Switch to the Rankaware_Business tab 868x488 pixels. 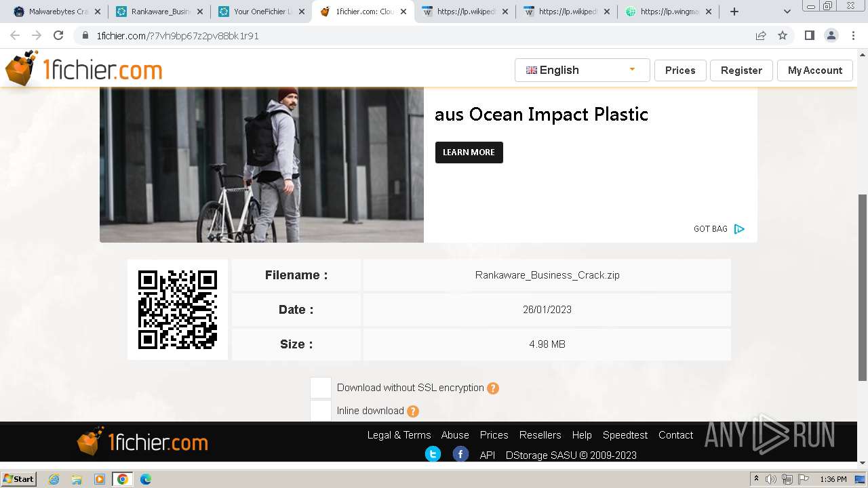coord(159,12)
